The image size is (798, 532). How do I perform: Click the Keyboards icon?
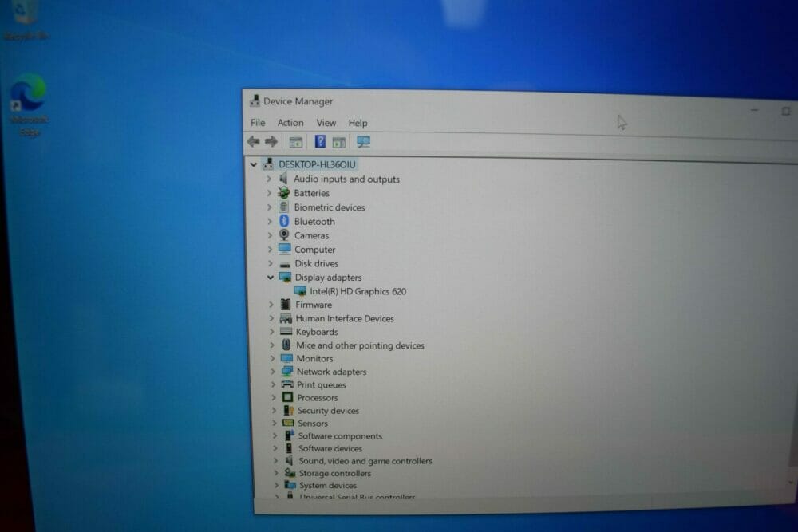coord(286,332)
